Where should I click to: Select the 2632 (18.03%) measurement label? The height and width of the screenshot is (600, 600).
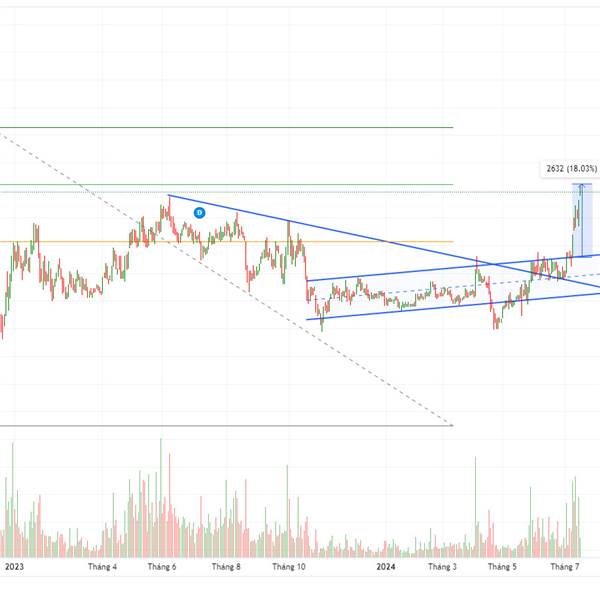(x=571, y=169)
